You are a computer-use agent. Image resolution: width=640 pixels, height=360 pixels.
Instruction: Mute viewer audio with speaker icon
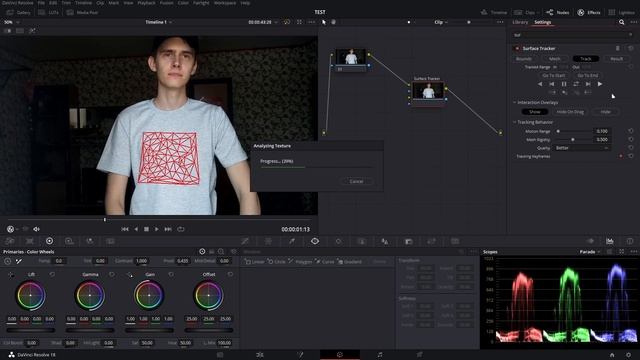pyautogui.click(x=36, y=229)
